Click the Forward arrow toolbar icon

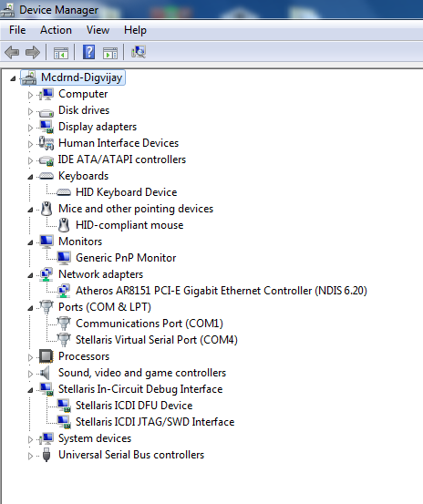point(33,52)
